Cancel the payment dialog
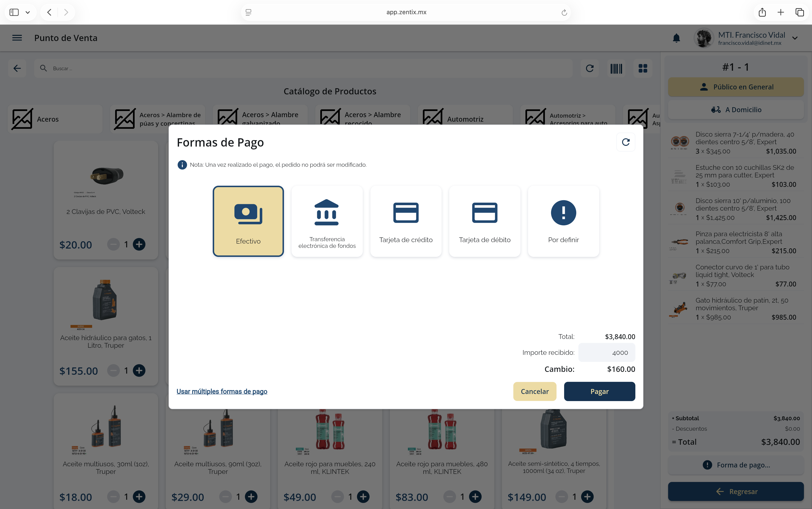The width and height of the screenshot is (812, 509). pyautogui.click(x=534, y=391)
